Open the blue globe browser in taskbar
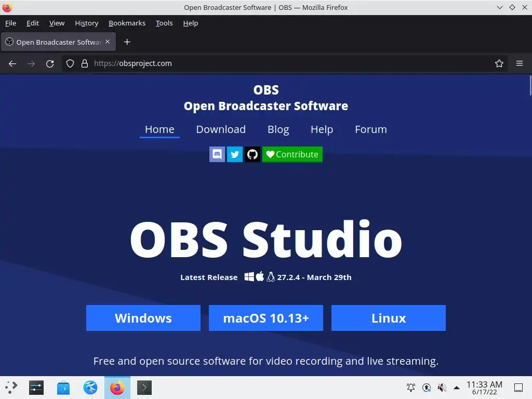 90,388
